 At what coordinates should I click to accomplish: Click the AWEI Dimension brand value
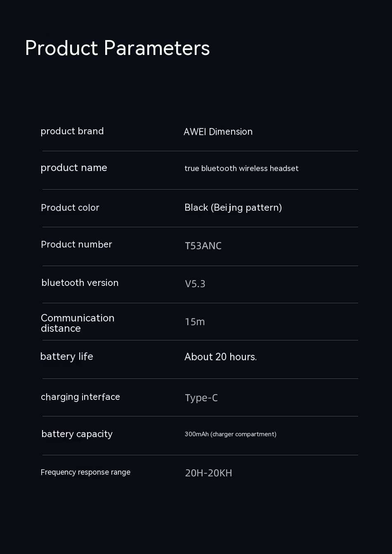click(x=218, y=132)
